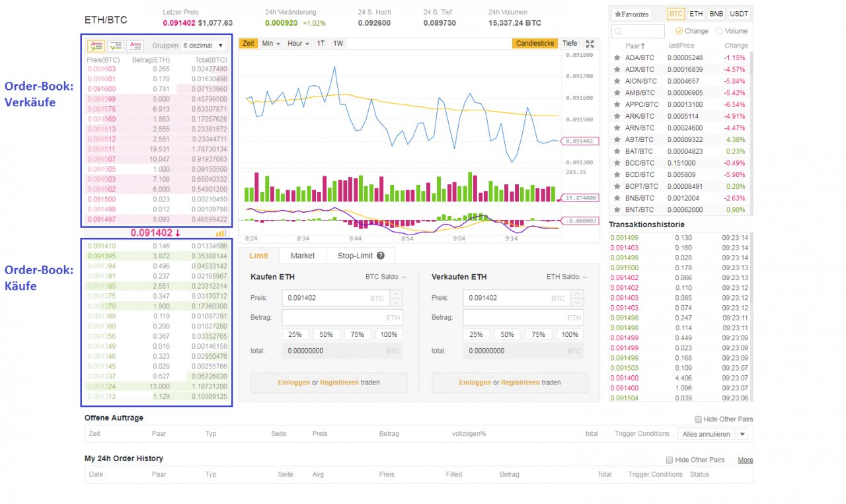Star the AION/BTC pair as favorite
This screenshot has height=504, width=846.
coord(617,81)
